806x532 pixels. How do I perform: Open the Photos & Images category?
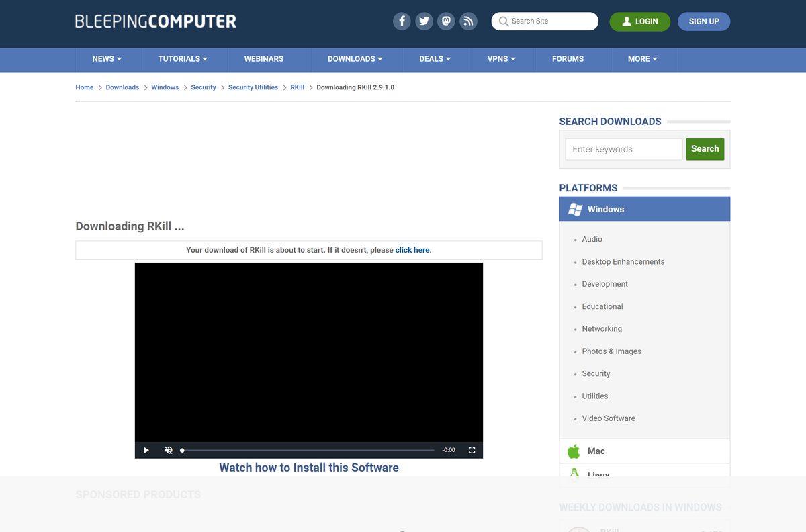coord(612,351)
